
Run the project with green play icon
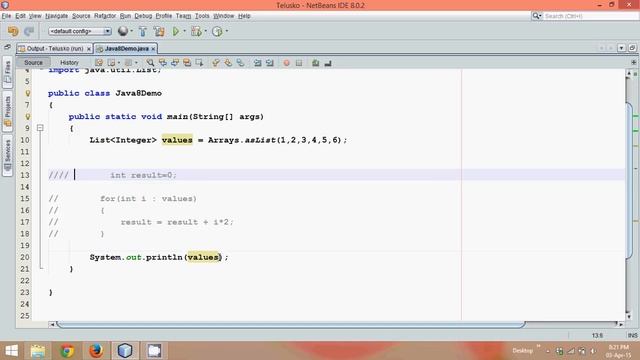pos(176,31)
